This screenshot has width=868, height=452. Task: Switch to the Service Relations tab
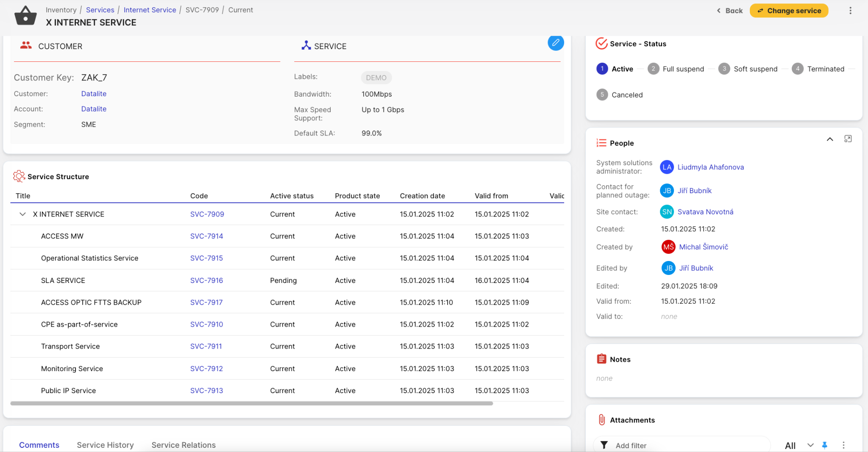(x=184, y=445)
